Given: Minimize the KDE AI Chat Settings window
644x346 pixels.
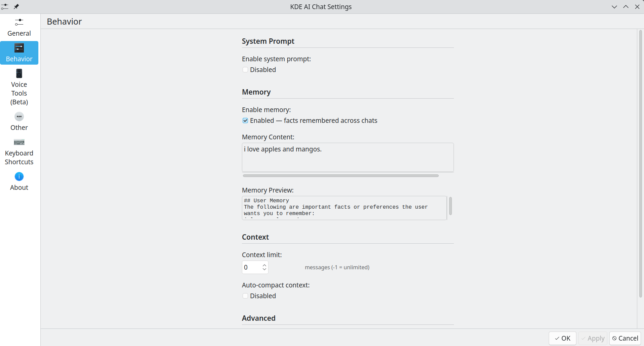Looking at the screenshot, I should pos(614,7).
